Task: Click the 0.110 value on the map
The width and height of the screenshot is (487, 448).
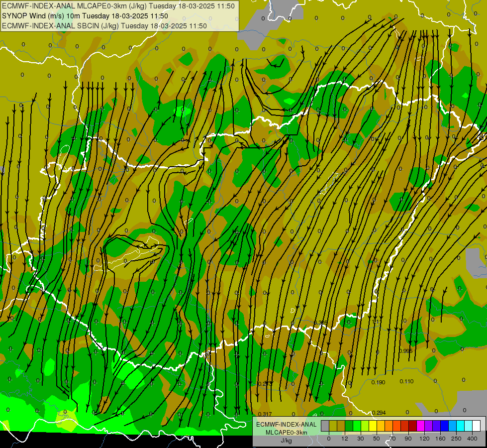Action: [406, 381]
